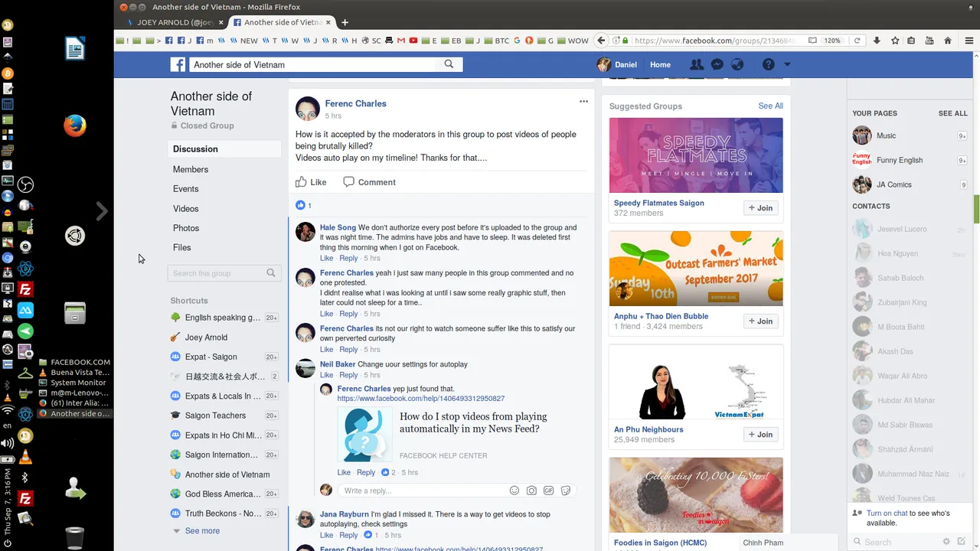Click SEE ALL in Your Pages
Image resolution: width=980 pixels, height=551 pixels.
pyautogui.click(x=952, y=113)
